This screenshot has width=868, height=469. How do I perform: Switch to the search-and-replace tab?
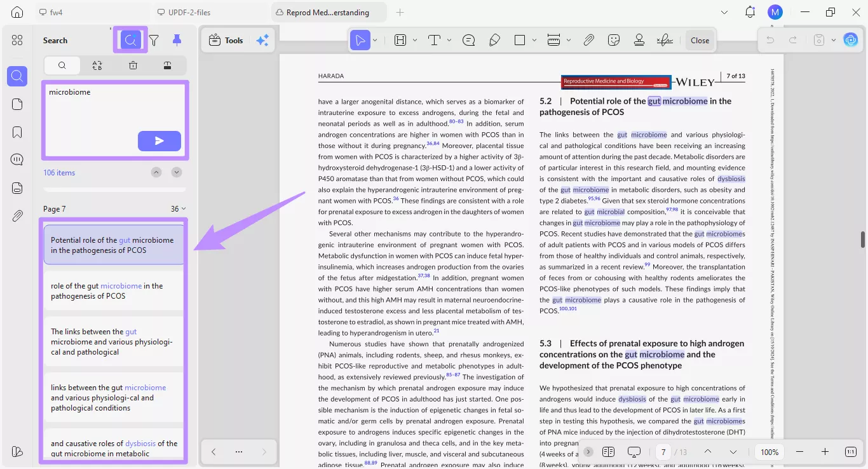[x=97, y=65]
